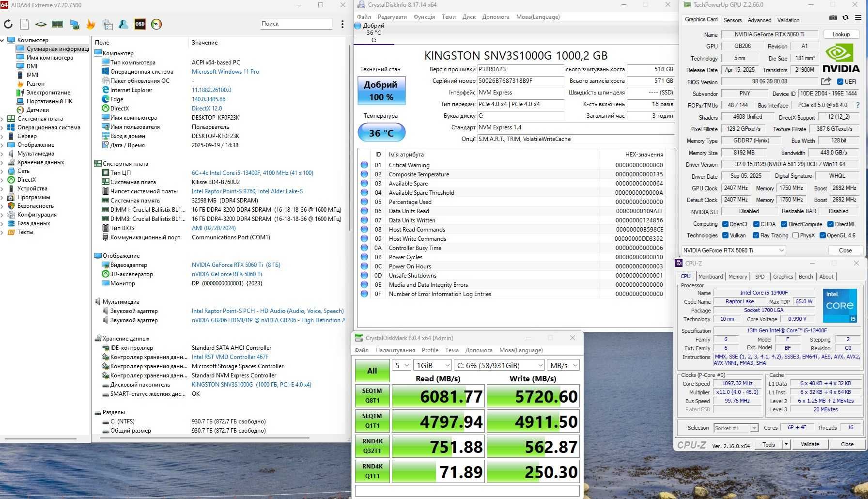Click the Добрий 100 % health status box

(x=381, y=91)
